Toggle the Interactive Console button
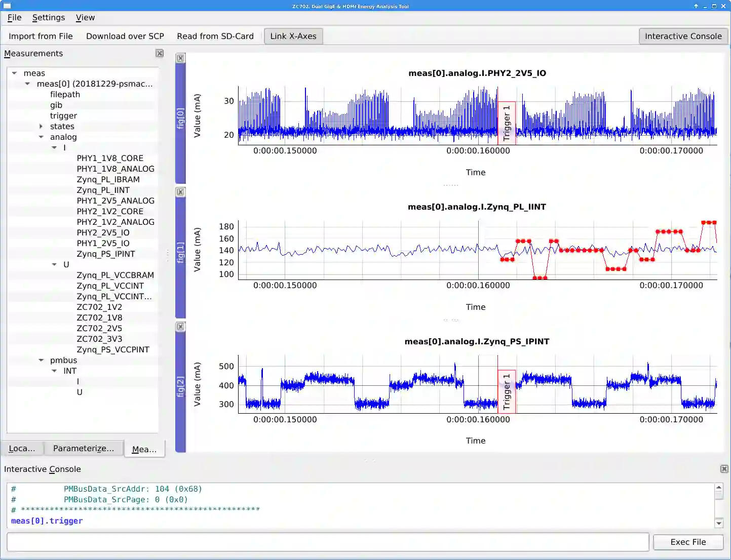The image size is (731, 560). coord(683,36)
